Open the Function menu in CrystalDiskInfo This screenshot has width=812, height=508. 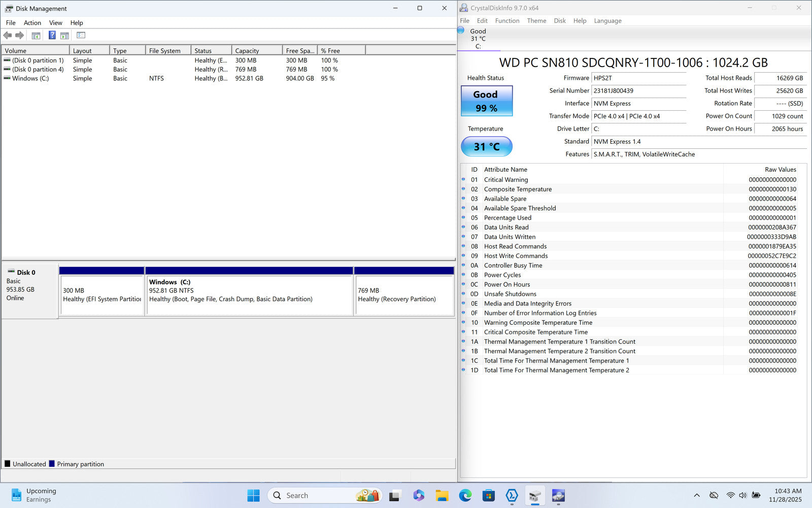[507, 21]
